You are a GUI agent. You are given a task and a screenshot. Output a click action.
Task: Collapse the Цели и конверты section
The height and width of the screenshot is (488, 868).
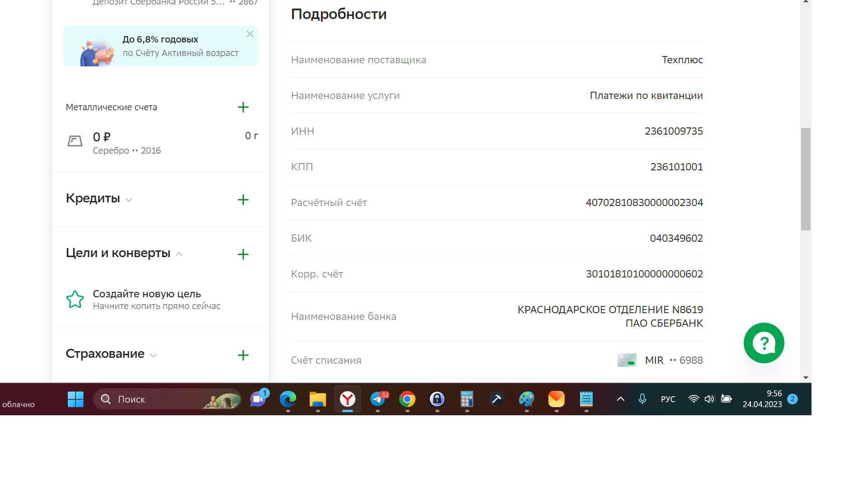click(179, 254)
